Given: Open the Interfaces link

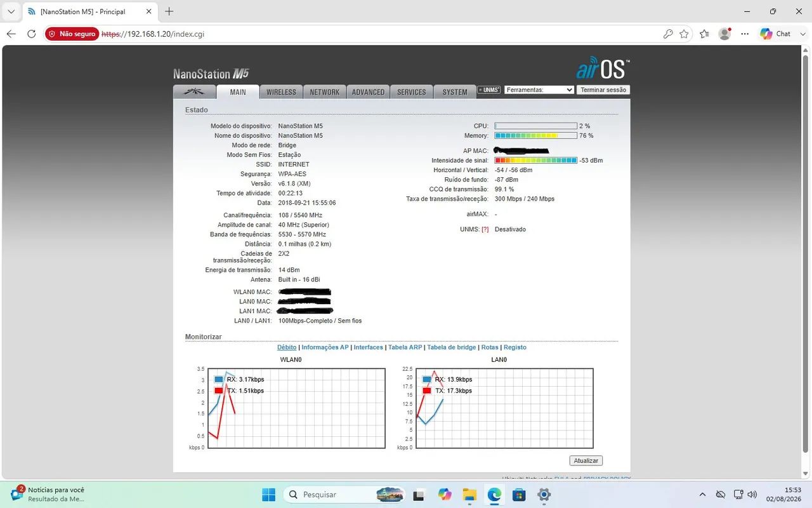Looking at the screenshot, I should (x=369, y=347).
